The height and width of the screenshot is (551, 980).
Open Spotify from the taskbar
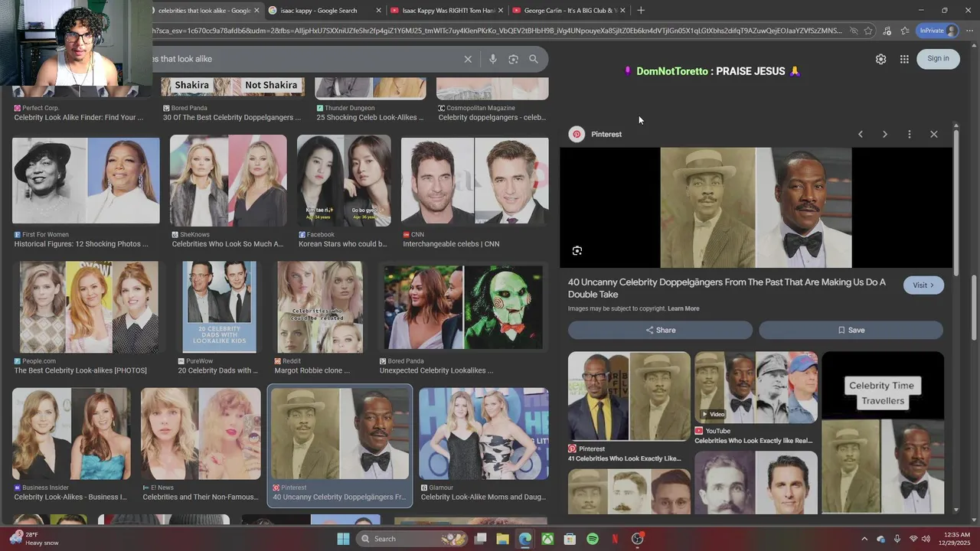pos(593,539)
